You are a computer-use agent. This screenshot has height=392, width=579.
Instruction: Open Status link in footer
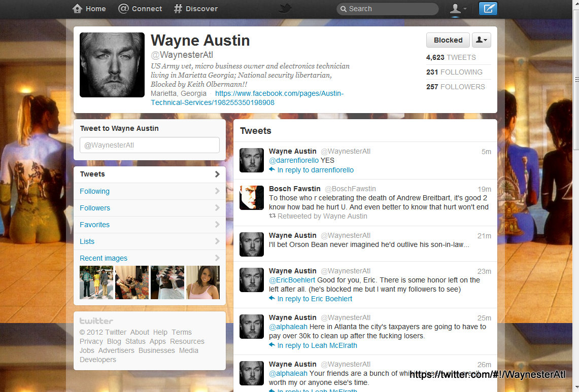(x=135, y=341)
